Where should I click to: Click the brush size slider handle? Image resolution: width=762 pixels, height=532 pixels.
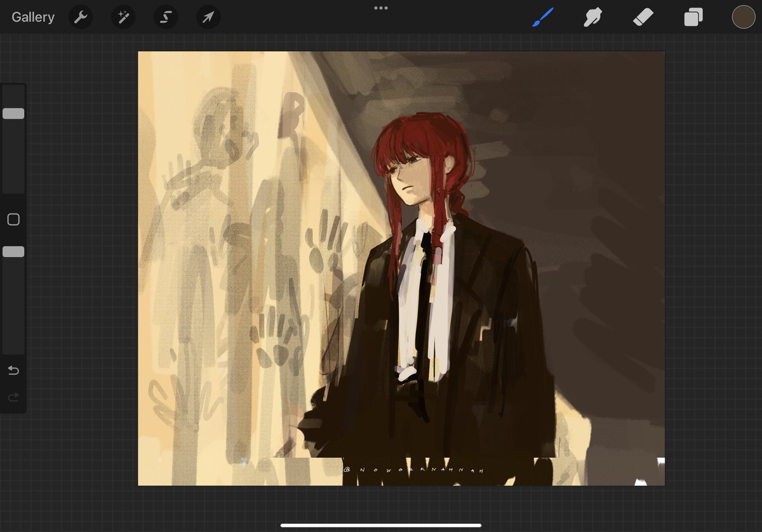click(x=13, y=114)
